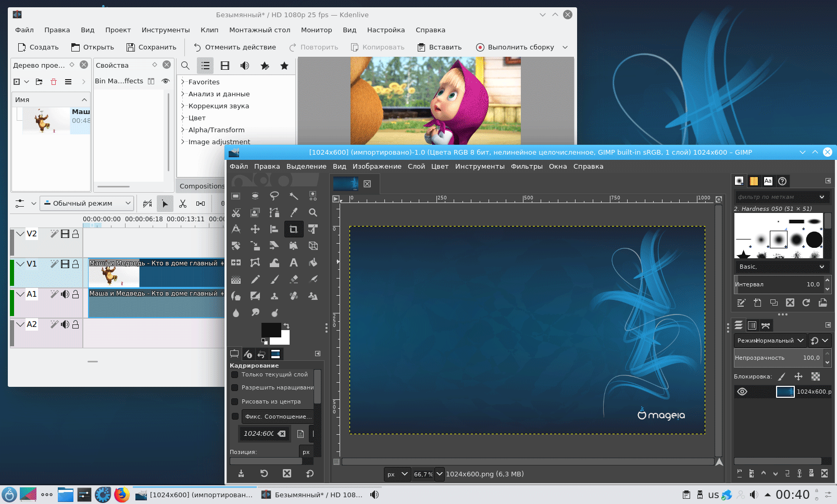Click the black foreground color swatch
The height and width of the screenshot is (504, 837).
coord(270,329)
